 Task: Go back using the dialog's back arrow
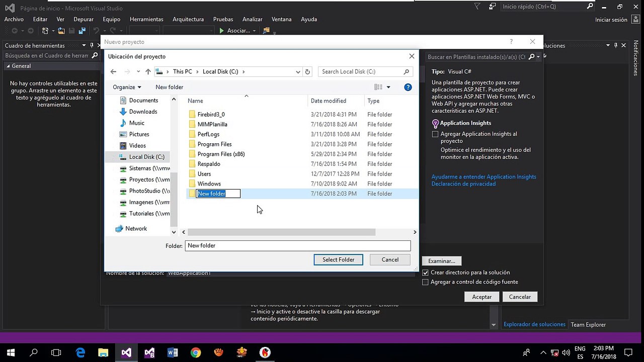tap(114, 72)
